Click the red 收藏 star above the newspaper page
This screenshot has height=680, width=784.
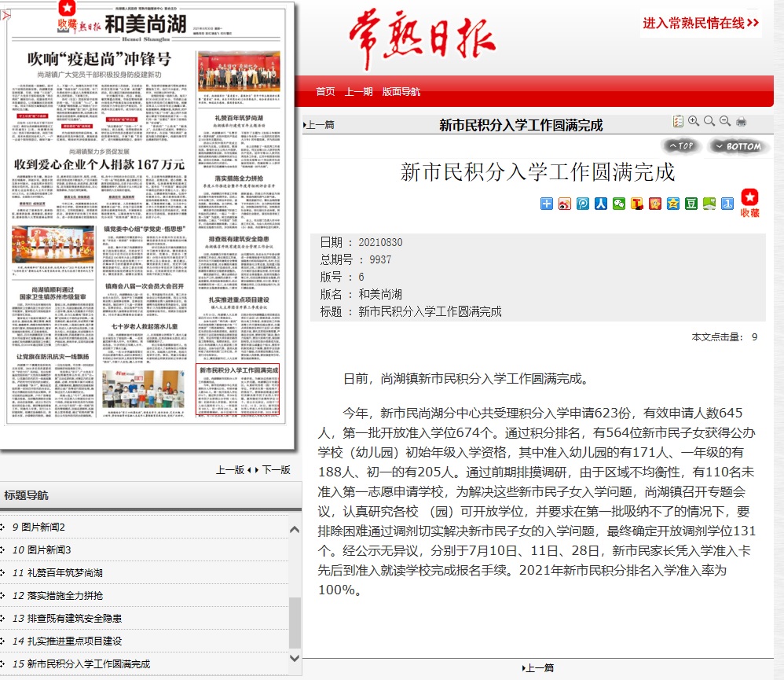tap(67, 15)
